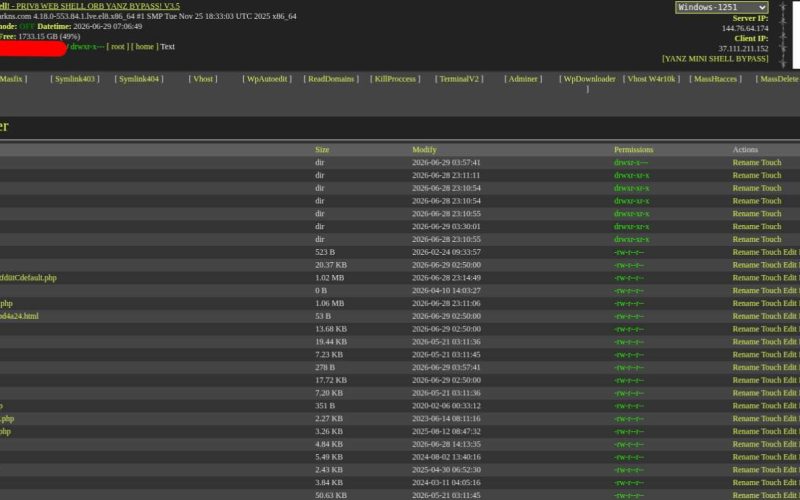
Task: Select the Server IP value 144.76.64.174
Action: tap(745, 29)
